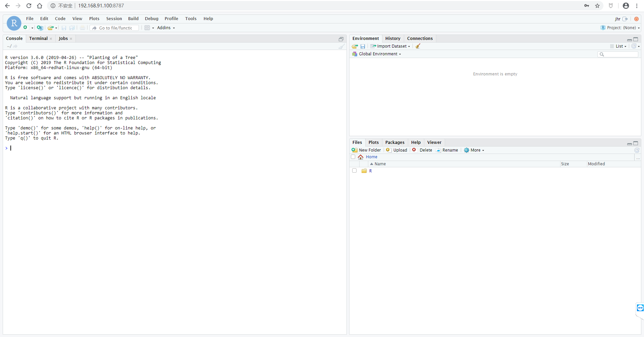Expand the More dropdown in the Files pane
644x337 pixels.
pyautogui.click(x=474, y=150)
